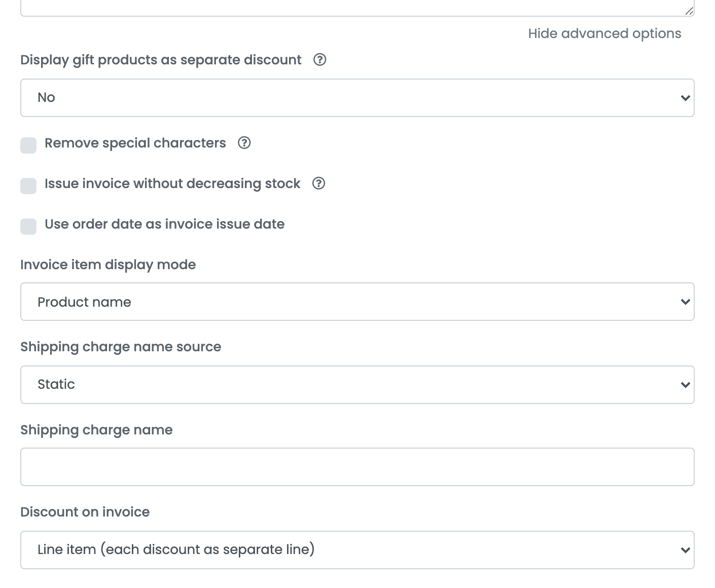Image resolution: width=715 pixels, height=588 pixels.
Task: Open Shipping charge name source dropdown
Action: pyautogui.click(x=357, y=385)
